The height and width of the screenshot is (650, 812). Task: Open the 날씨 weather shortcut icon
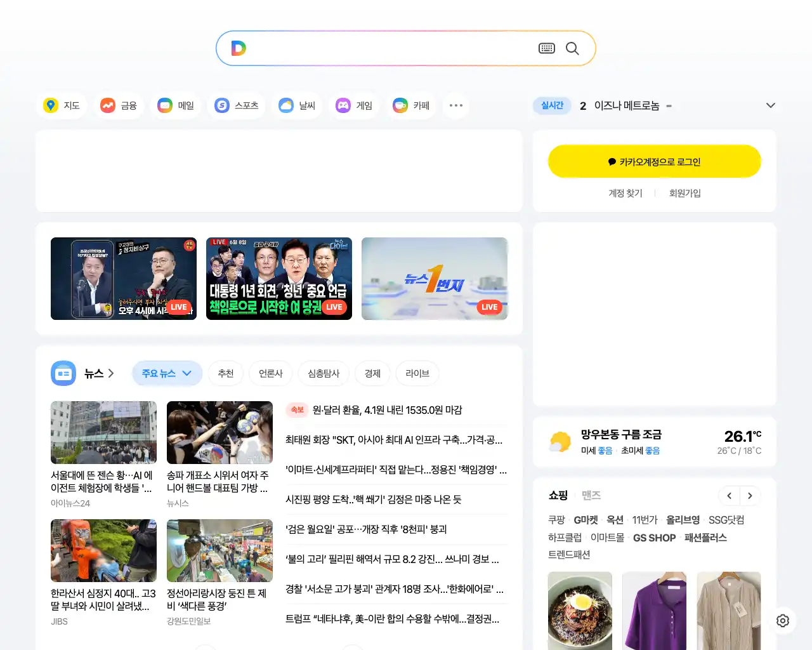286,105
